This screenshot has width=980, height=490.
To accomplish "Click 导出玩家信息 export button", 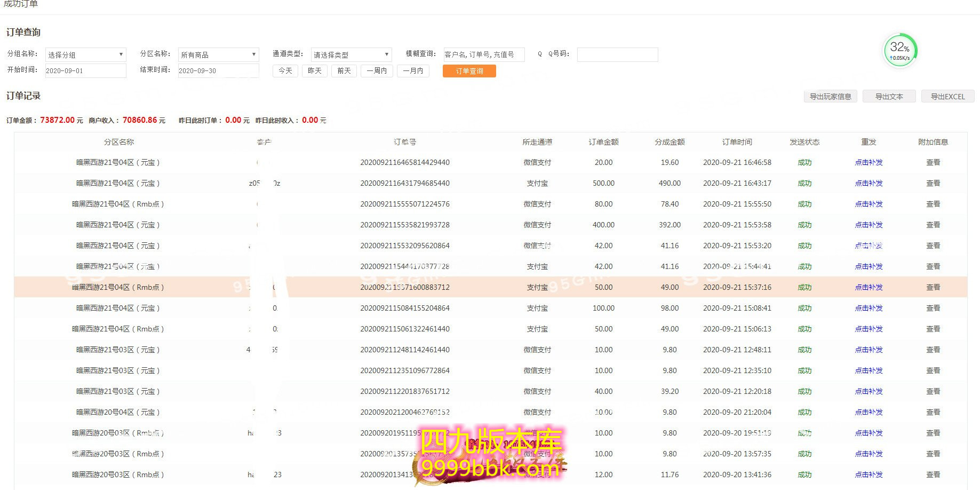I will [x=830, y=97].
